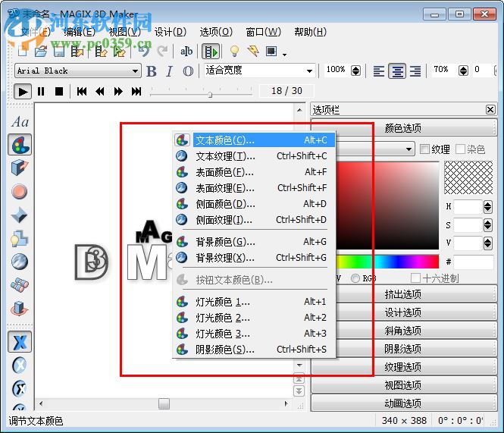The height and width of the screenshot is (433, 504).
Task: Click the Open file folder icon
Action: coord(41,51)
